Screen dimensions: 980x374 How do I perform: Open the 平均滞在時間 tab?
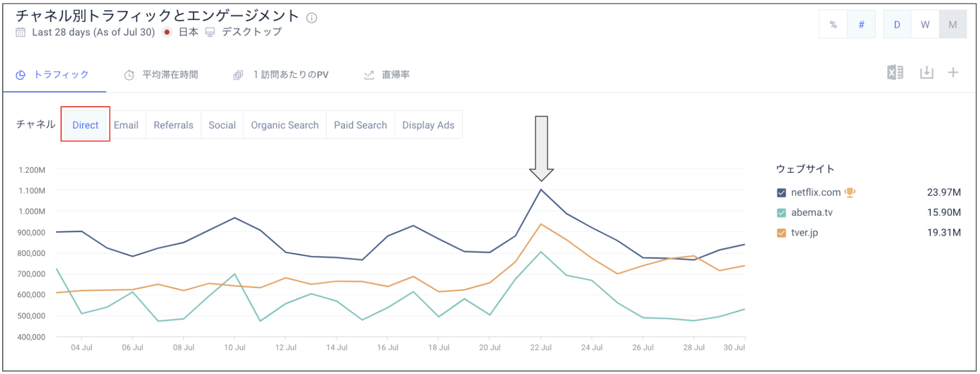click(x=169, y=75)
